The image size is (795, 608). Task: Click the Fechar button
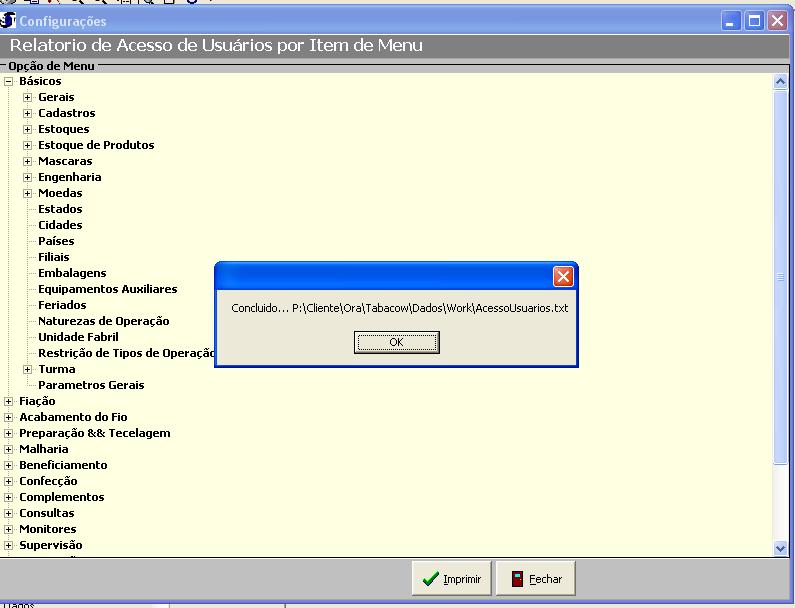536,579
